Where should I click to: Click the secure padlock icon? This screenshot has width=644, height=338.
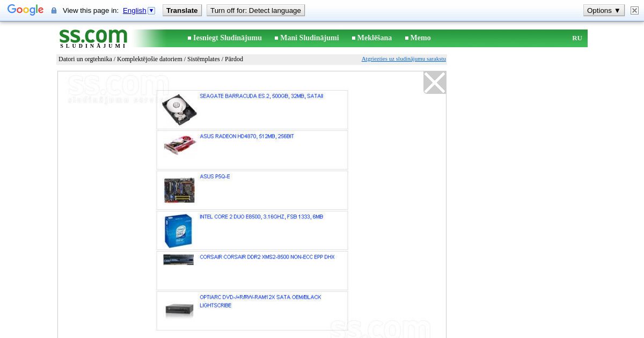[x=54, y=11]
